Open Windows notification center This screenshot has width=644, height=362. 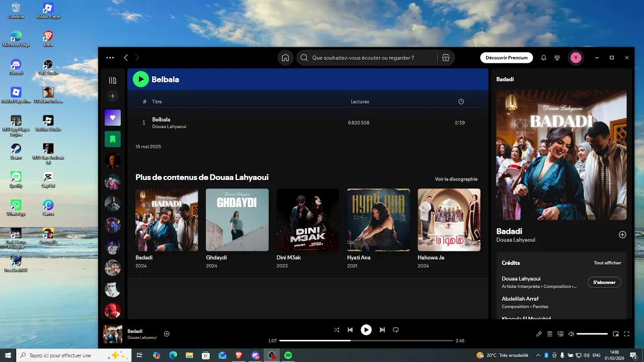tap(633, 355)
